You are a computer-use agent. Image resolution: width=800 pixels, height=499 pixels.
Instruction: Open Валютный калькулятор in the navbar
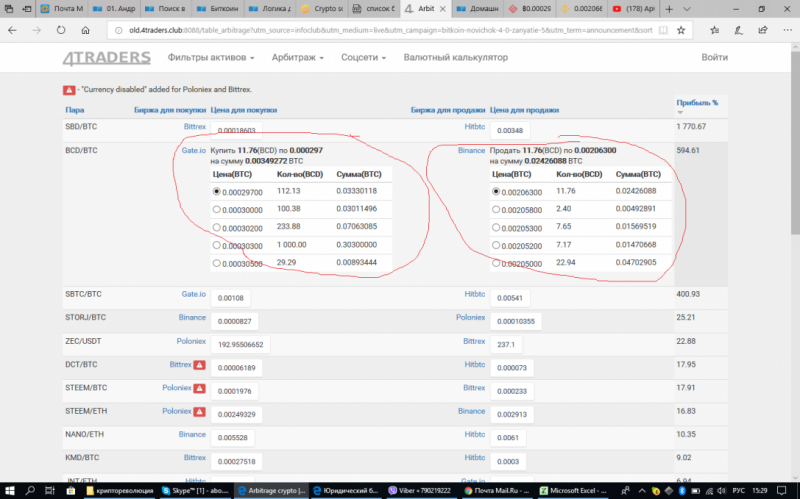pyautogui.click(x=456, y=57)
